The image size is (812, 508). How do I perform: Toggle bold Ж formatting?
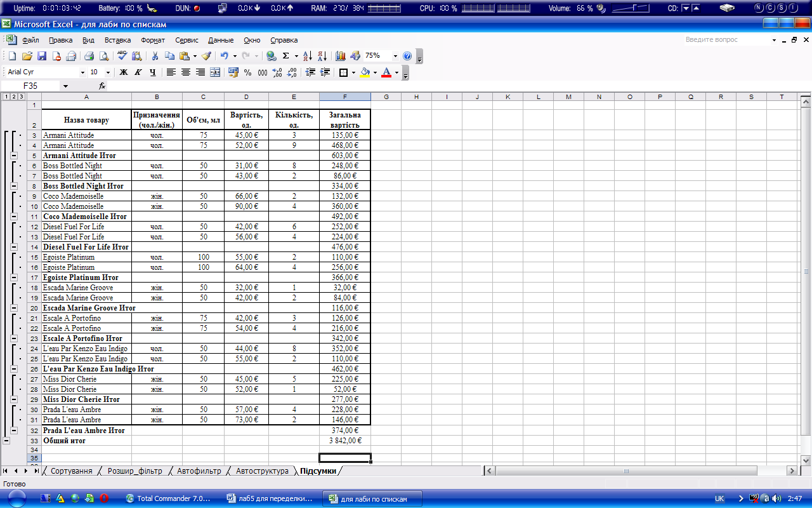124,72
